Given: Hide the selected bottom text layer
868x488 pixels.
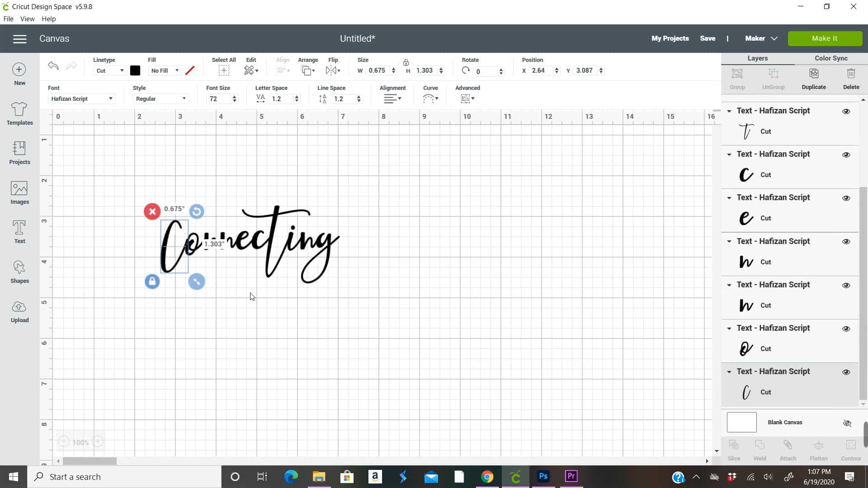Looking at the screenshot, I should coord(846,372).
